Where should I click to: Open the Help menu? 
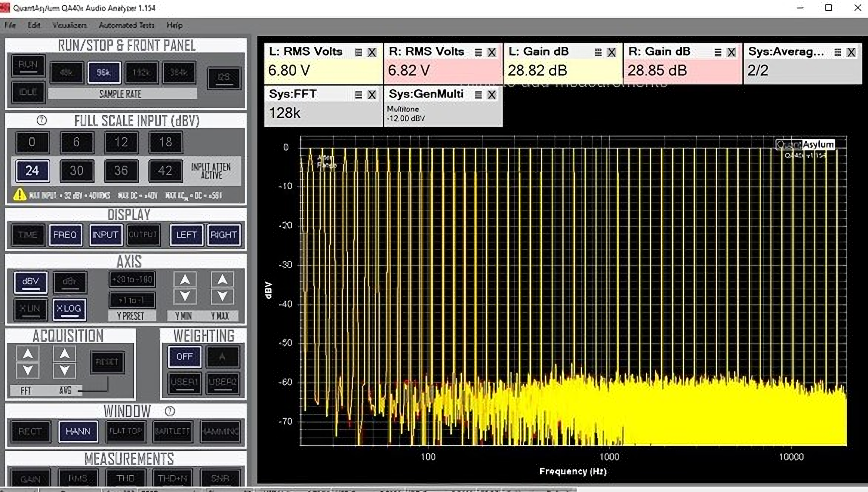tap(174, 25)
